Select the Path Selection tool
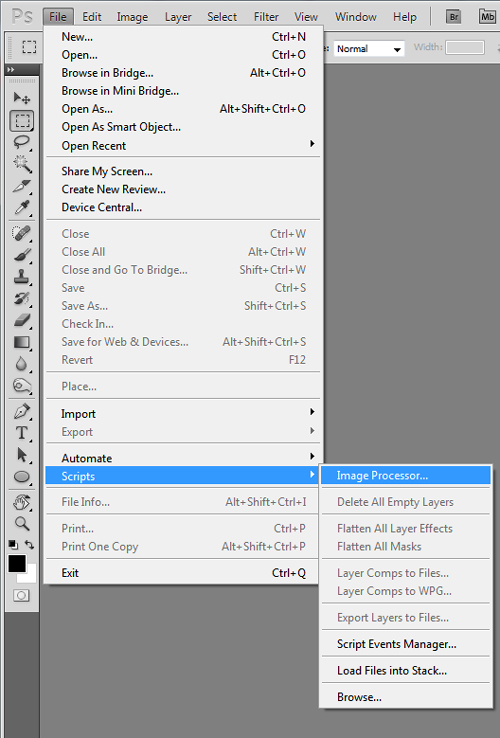Screen dimensions: 500x738 (x=22, y=455)
